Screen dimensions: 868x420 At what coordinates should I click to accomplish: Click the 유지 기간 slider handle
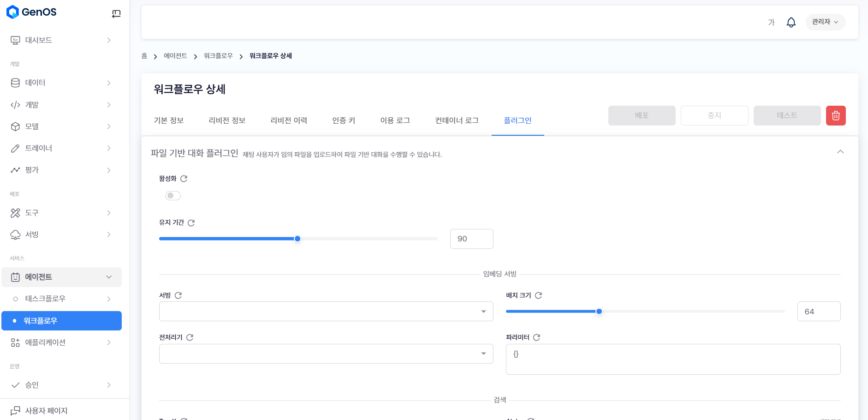pos(297,239)
